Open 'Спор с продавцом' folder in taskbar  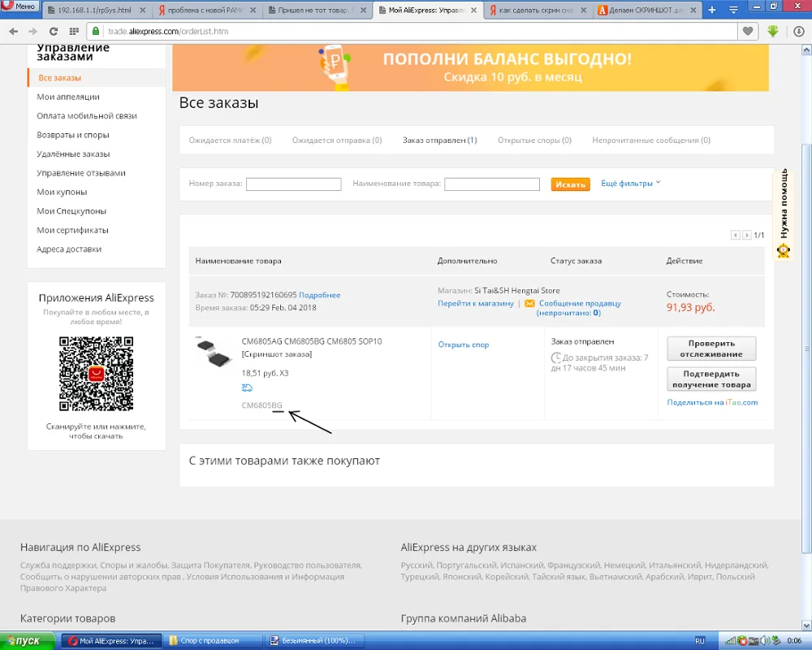coord(213,641)
